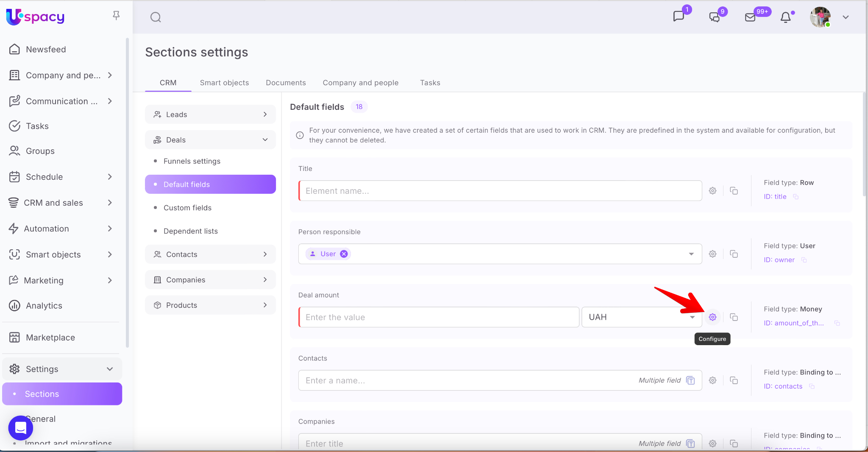
Task: Open the notifications bell
Action: tap(786, 17)
